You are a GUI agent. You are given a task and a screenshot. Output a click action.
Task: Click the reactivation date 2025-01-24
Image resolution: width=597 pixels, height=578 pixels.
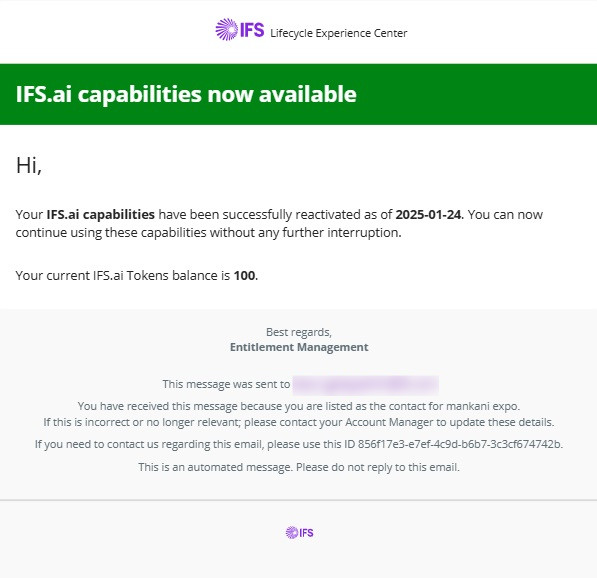(x=428, y=214)
